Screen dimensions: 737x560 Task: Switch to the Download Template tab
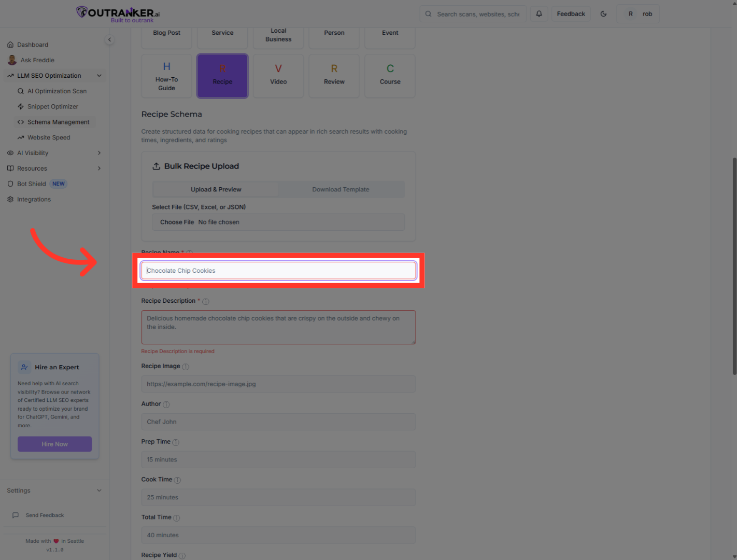click(x=341, y=190)
